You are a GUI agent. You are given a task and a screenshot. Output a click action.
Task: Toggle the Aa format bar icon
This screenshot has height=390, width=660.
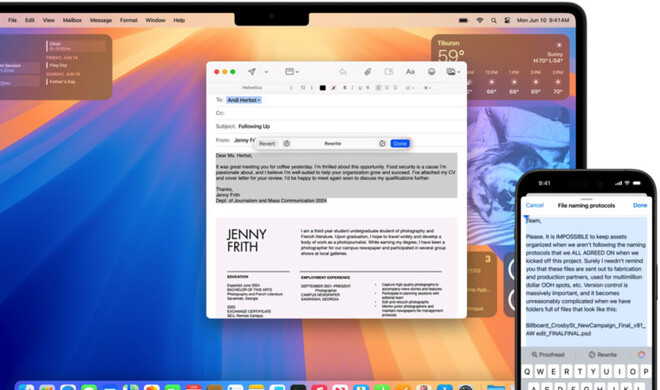click(x=410, y=72)
